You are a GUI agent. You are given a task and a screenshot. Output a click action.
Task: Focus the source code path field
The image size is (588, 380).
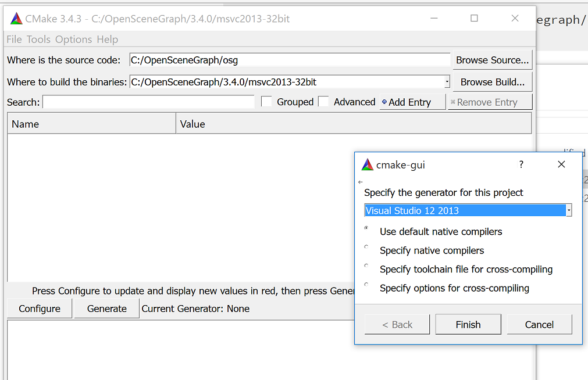pyautogui.click(x=290, y=60)
